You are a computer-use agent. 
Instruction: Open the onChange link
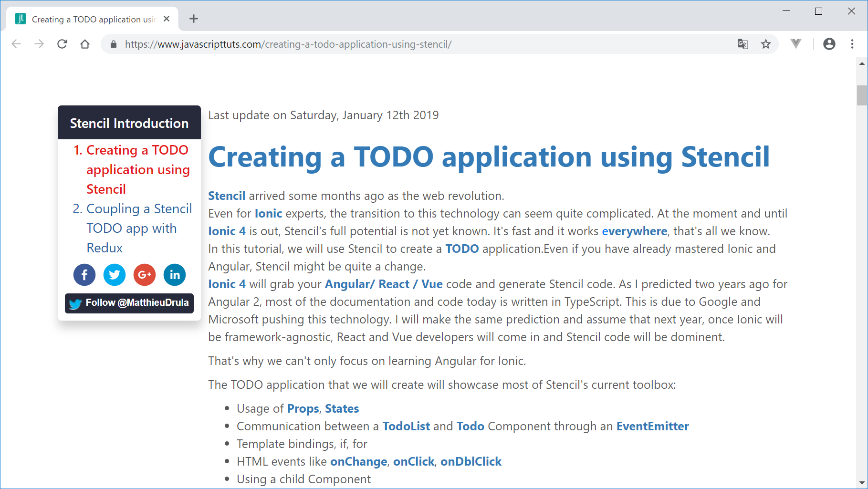point(359,461)
